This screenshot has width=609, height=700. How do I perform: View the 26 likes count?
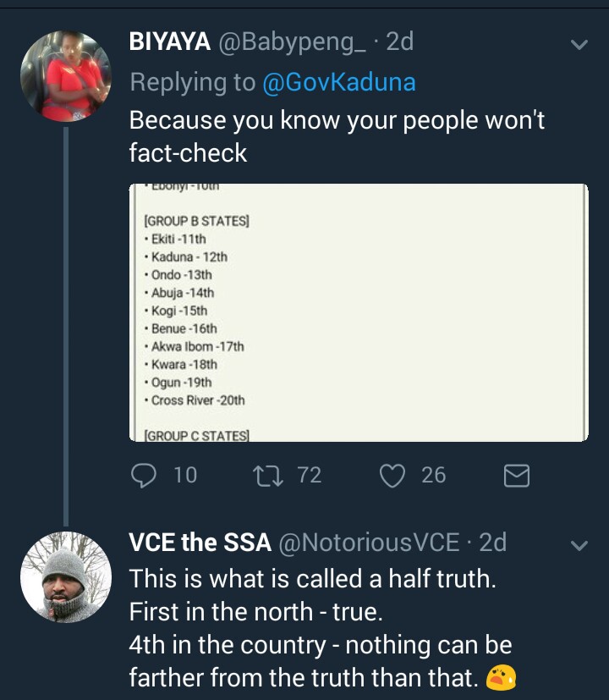[433, 475]
